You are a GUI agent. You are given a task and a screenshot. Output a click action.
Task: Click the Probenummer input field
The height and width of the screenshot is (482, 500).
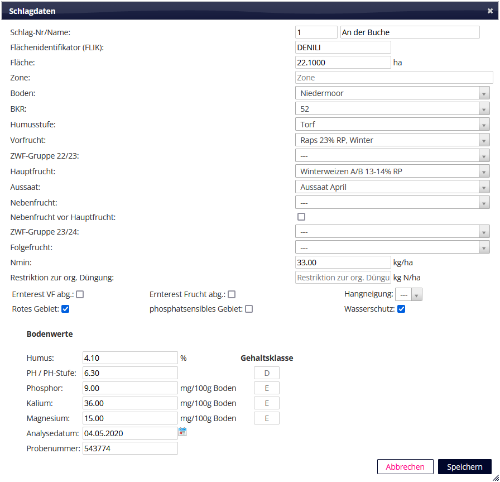[130, 448]
